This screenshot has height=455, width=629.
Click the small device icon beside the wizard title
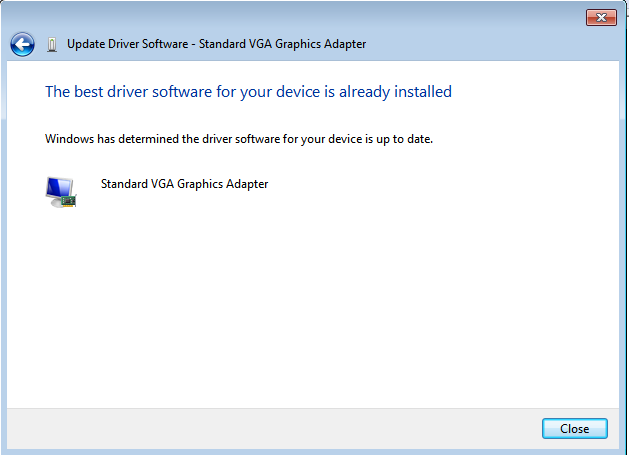52,44
